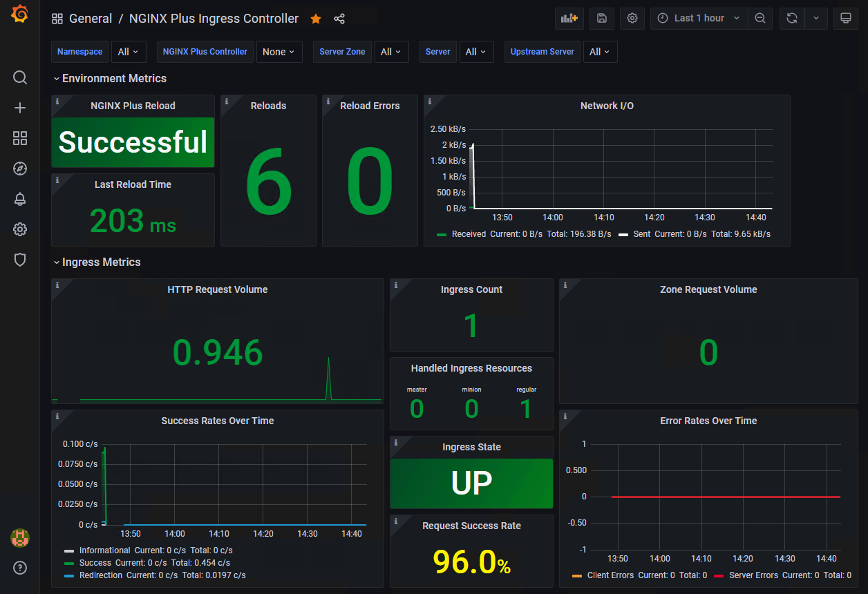The height and width of the screenshot is (594, 868).
Task: Show info icon on Ingress State panel
Action: pyautogui.click(x=395, y=442)
